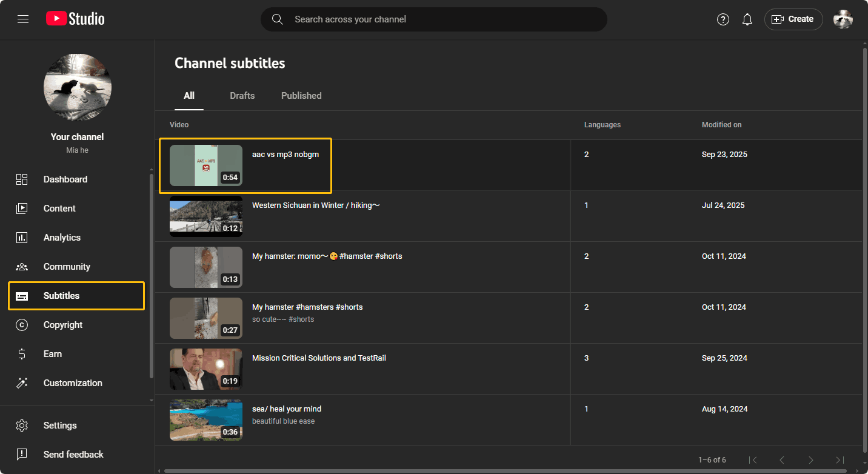Open Settings gear in sidebar
868x474 pixels.
coord(59,426)
